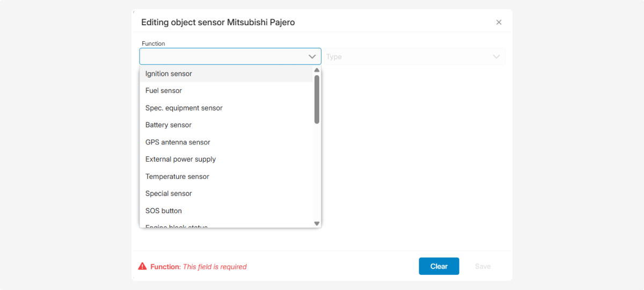
Task: Click the red warning triangle icon
Action: click(x=142, y=266)
